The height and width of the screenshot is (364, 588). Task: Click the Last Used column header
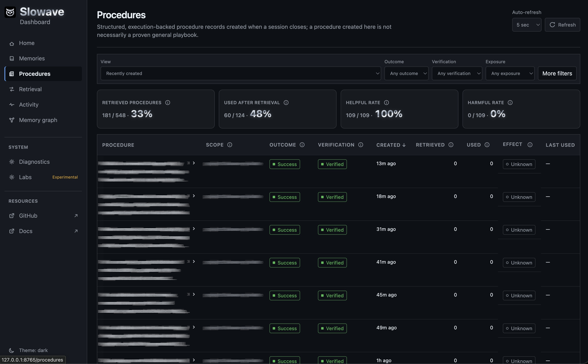click(x=560, y=145)
